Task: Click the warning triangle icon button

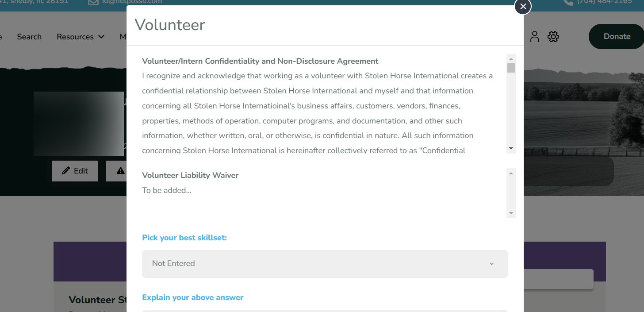Action: point(120,171)
